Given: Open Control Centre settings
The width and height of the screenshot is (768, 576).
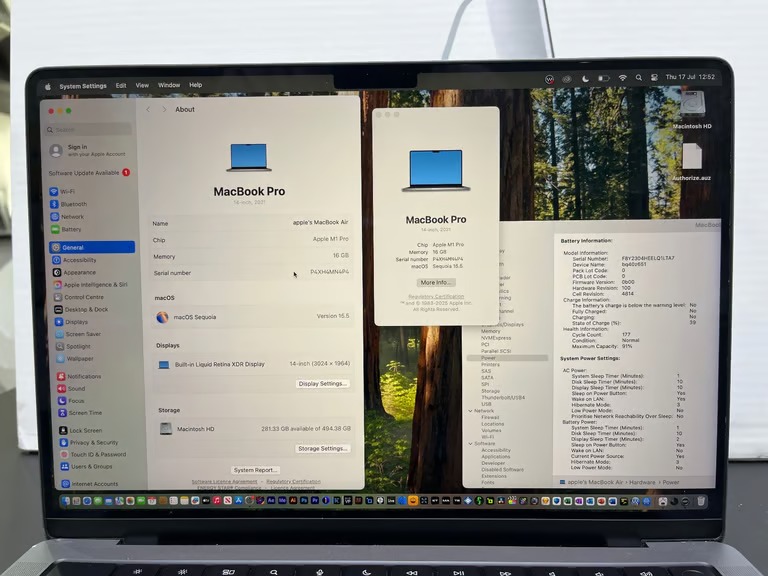Looking at the screenshot, I should (x=78, y=297).
